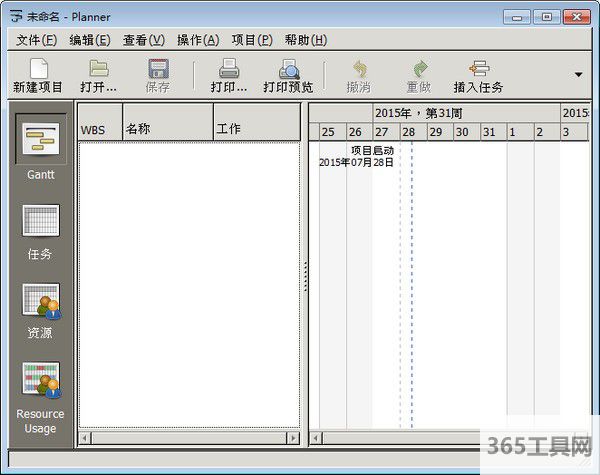600x475 pixels.
Task: Click the 新建项目 (New Project) toolbar icon
Action: pyautogui.click(x=38, y=69)
